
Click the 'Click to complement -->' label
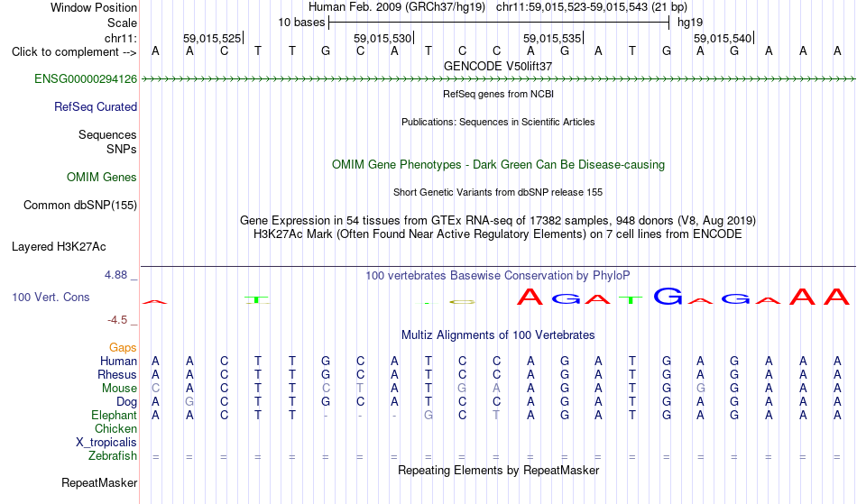pos(74,52)
